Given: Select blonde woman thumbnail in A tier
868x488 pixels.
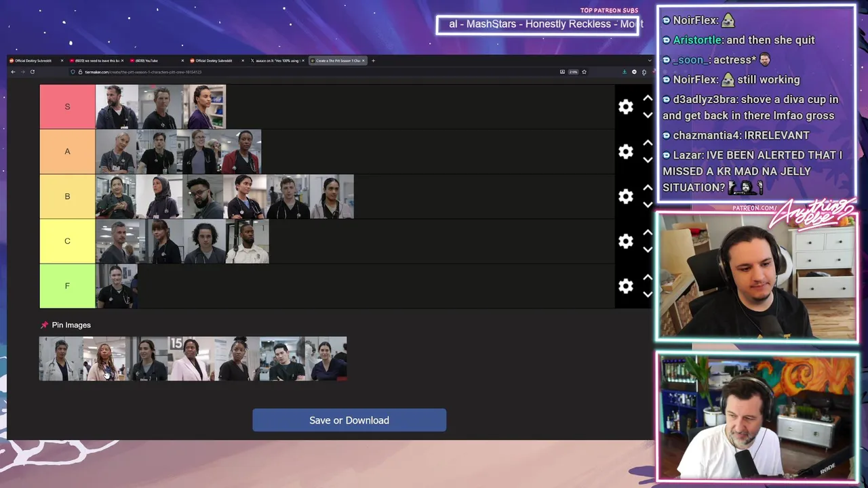Looking at the screenshot, I should pos(116,151).
